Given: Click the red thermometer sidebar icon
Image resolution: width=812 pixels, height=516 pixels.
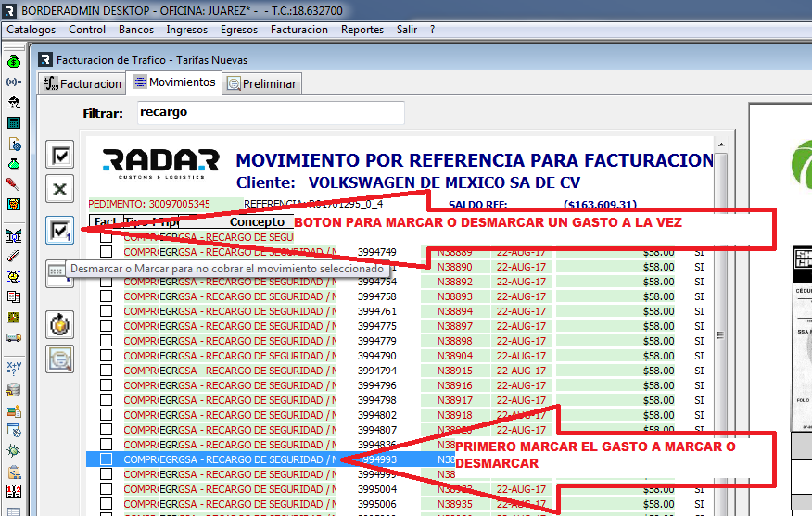Looking at the screenshot, I should (14, 256).
